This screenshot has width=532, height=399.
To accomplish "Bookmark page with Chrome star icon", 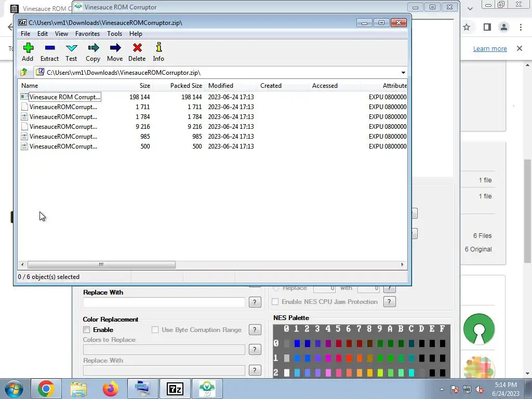I will coord(467,27).
